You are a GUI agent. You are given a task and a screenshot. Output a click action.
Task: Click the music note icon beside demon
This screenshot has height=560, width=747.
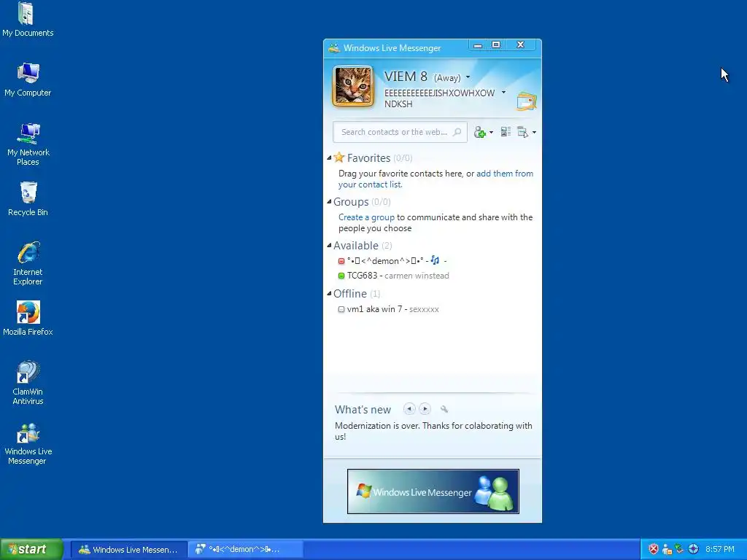pyautogui.click(x=435, y=260)
